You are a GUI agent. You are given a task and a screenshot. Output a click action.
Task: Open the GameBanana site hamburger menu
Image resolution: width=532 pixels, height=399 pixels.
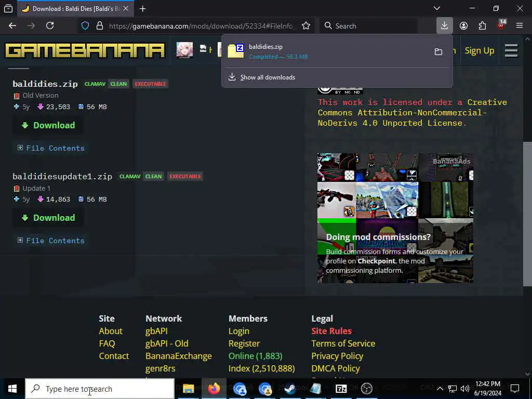tap(511, 50)
